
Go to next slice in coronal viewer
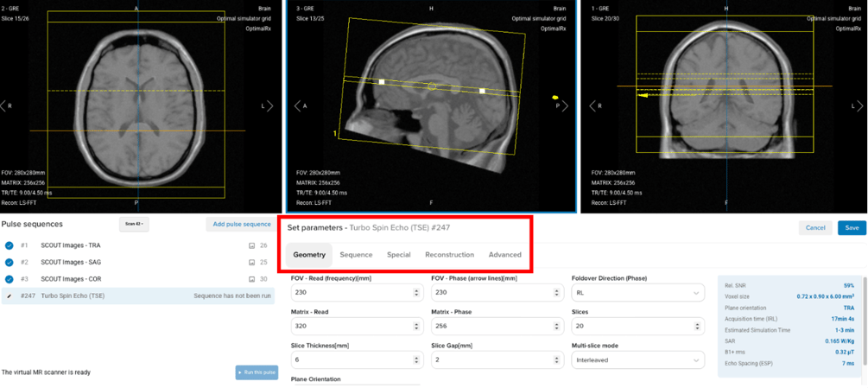[x=859, y=106]
